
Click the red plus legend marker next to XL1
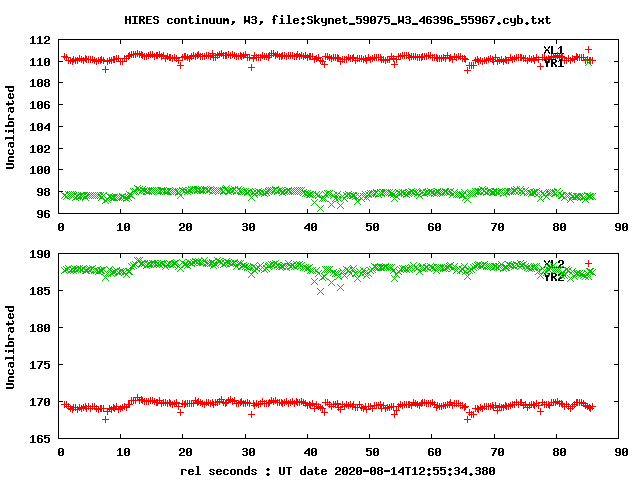coord(588,49)
